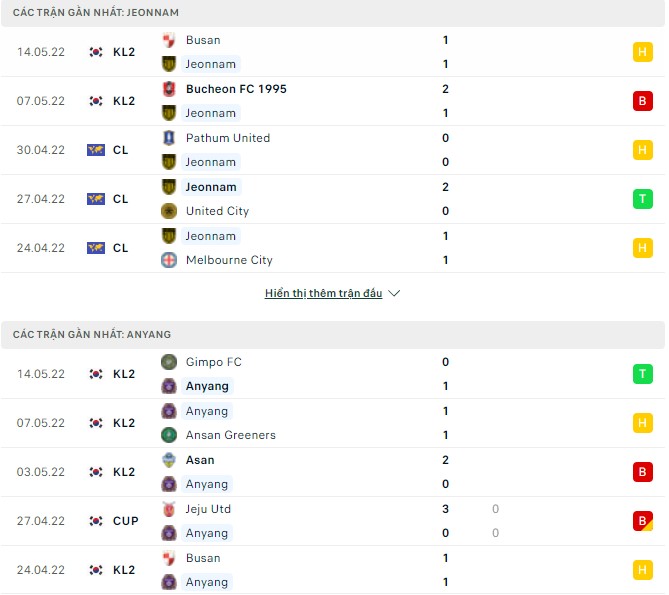
Task: Click the United City team crest
Action: tap(169, 211)
